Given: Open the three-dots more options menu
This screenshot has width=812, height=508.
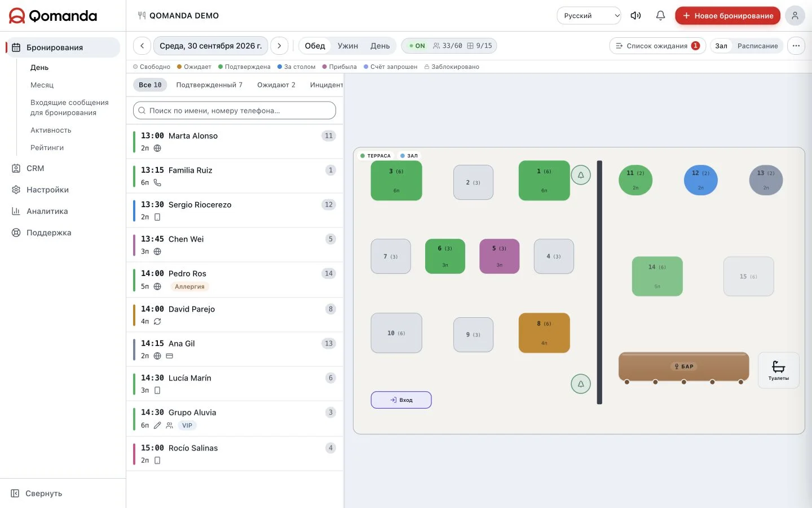Looking at the screenshot, I should (x=796, y=46).
